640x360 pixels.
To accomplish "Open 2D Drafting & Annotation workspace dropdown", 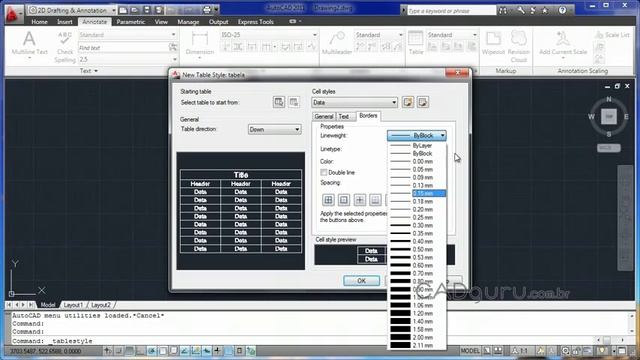I will coord(72,10).
